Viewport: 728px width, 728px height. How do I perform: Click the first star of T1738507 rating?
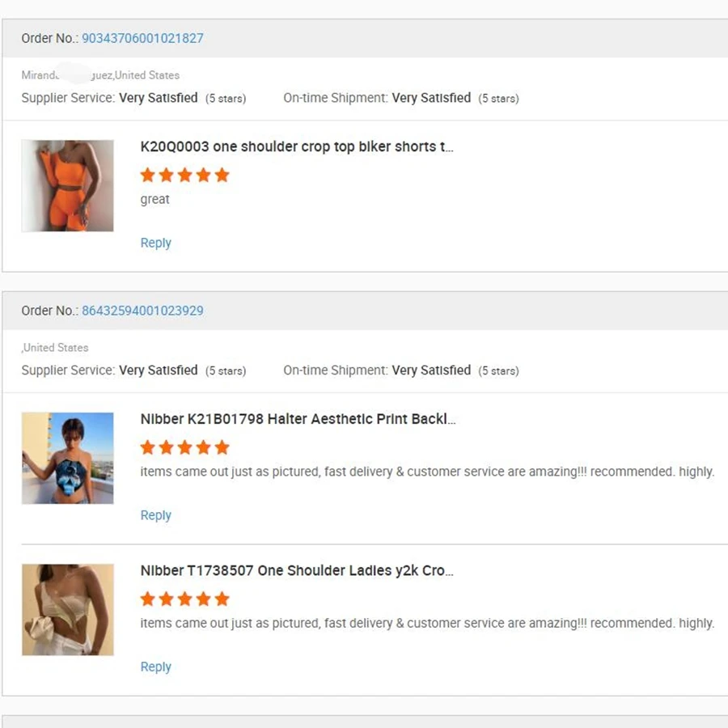click(x=147, y=599)
